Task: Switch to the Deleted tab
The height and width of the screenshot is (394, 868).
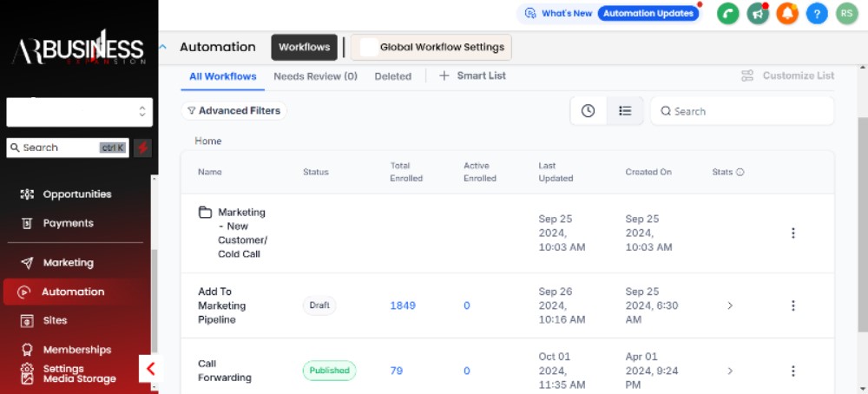Action: (392, 76)
